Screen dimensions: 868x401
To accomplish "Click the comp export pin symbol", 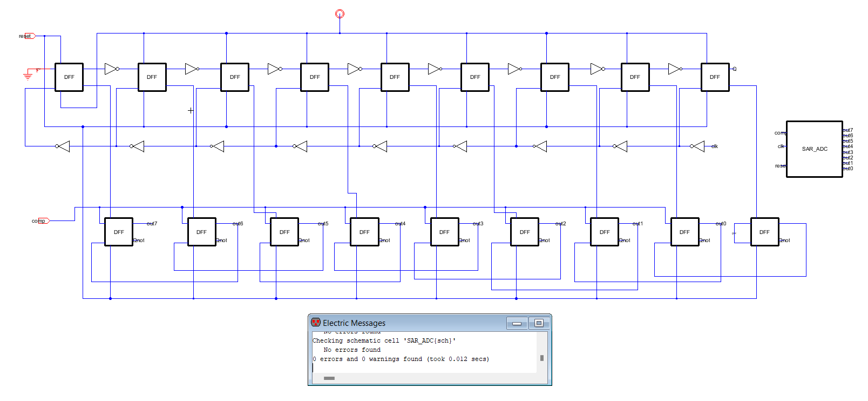I will pyautogui.click(x=44, y=220).
